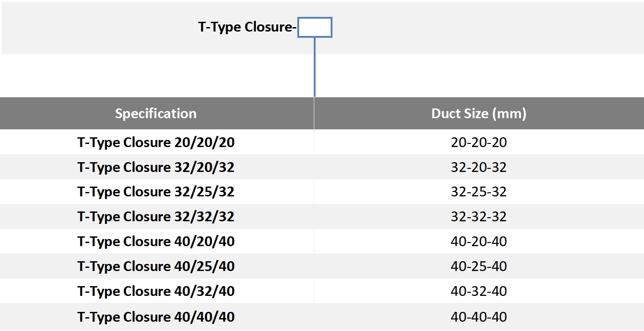Click the 40-40-40 duct size cell
The image size is (644, 331).
pyautogui.click(x=479, y=317)
